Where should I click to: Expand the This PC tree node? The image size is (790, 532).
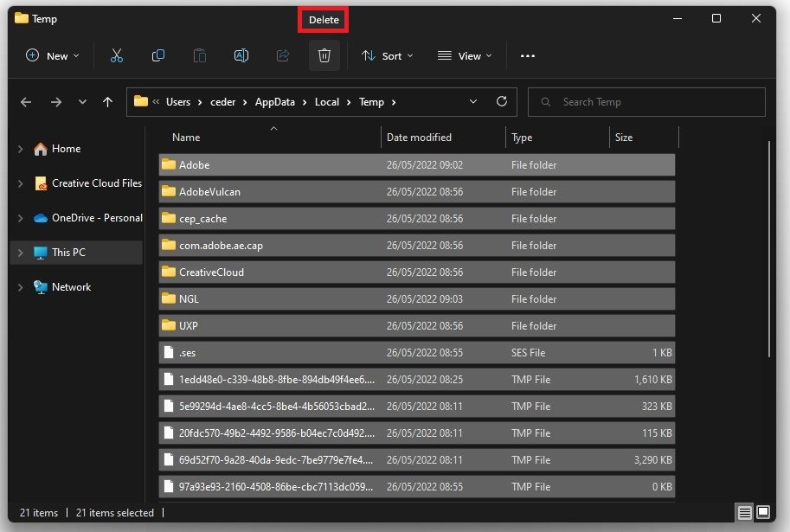point(21,253)
